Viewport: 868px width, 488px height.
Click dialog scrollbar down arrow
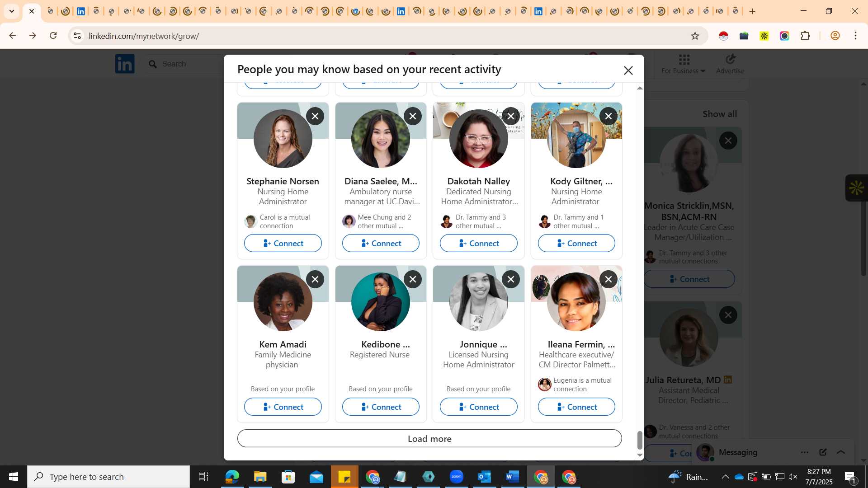pyautogui.click(x=640, y=455)
